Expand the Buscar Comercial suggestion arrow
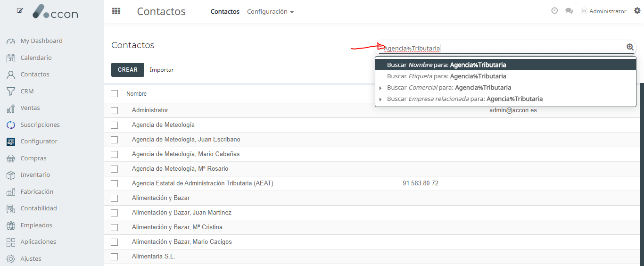 [x=380, y=88]
